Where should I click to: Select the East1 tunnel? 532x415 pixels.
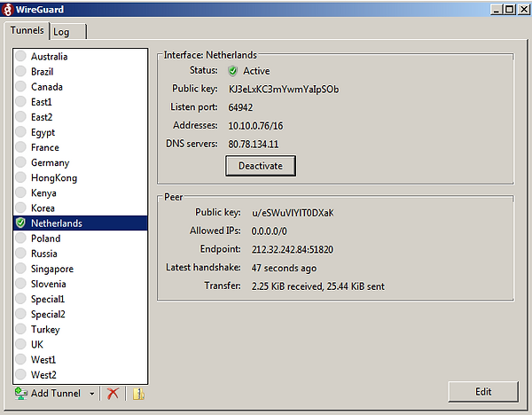click(x=80, y=102)
